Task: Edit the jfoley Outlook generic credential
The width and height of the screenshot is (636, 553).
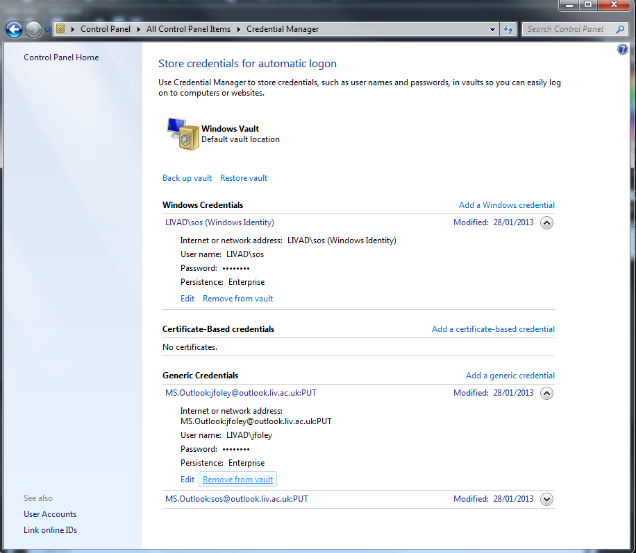Action: coord(187,480)
